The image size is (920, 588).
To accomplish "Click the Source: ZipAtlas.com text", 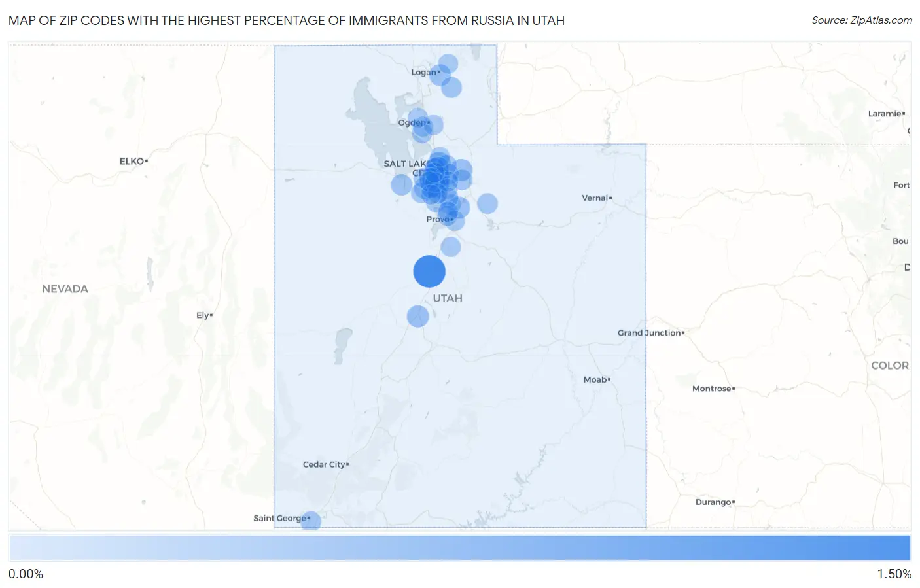I will (x=862, y=20).
